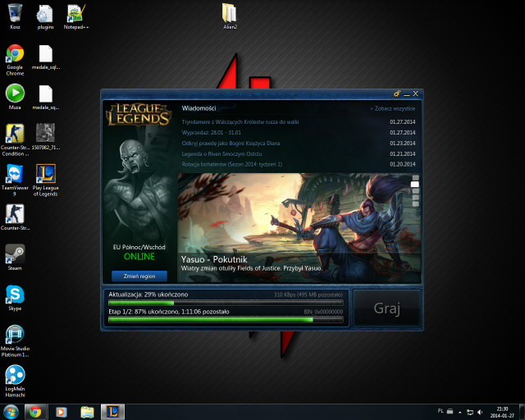This screenshot has height=420, width=525.
Task: Click the Yasuo - Pokutnik banner image
Action: pos(299,228)
